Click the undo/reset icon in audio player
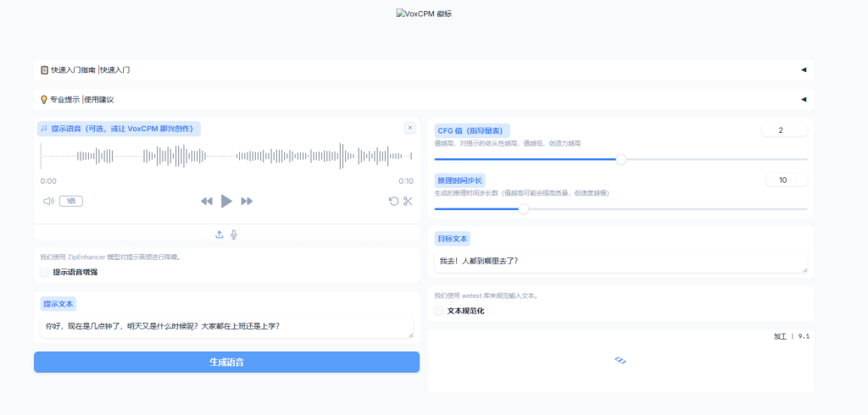Image resolution: width=868 pixels, height=415 pixels. pyautogui.click(x=393, y=201)
